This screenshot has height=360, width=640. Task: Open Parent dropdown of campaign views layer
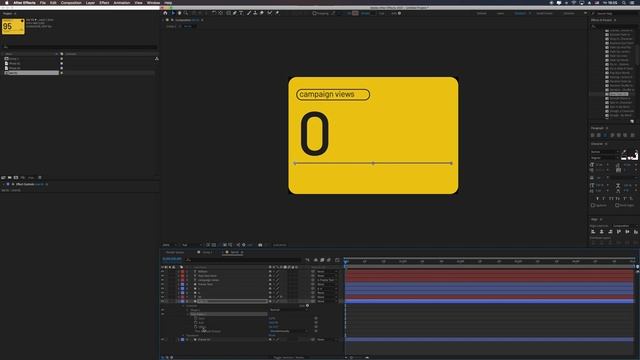[328, 280]
